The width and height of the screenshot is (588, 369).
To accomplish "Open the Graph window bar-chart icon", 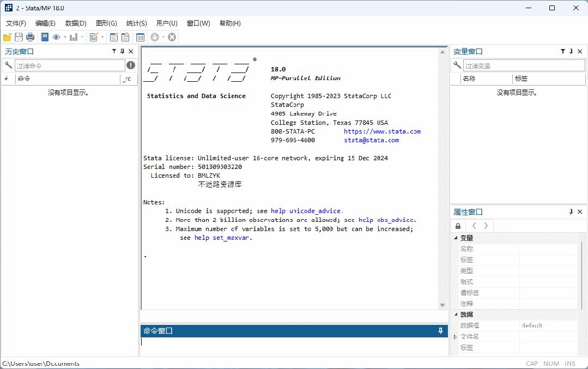I will 74,37.
